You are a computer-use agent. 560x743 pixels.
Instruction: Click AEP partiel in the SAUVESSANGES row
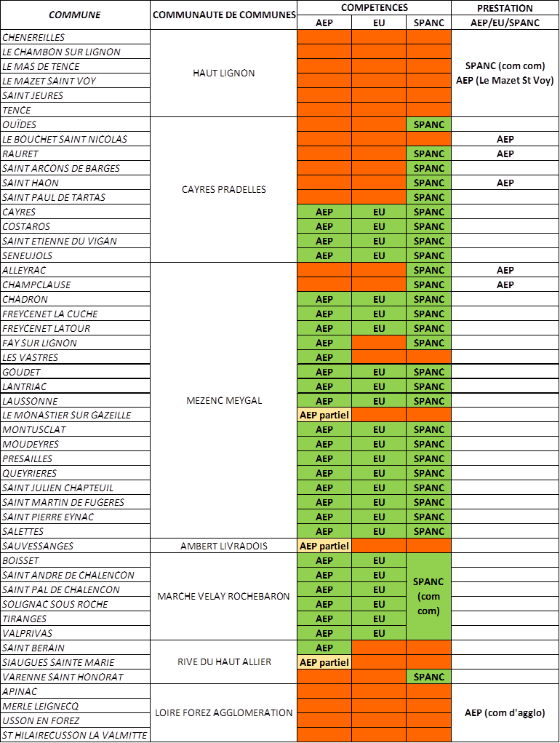[324, 546]
